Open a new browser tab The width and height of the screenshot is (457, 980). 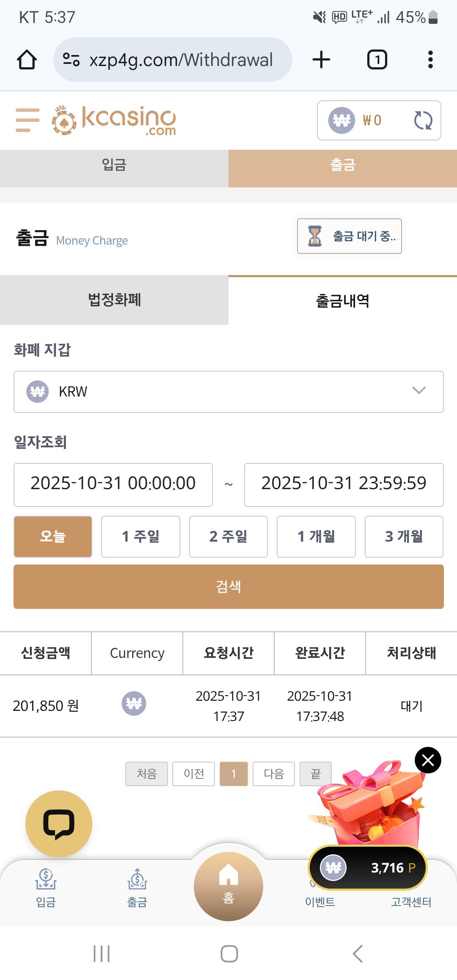(x=321, y=60)
